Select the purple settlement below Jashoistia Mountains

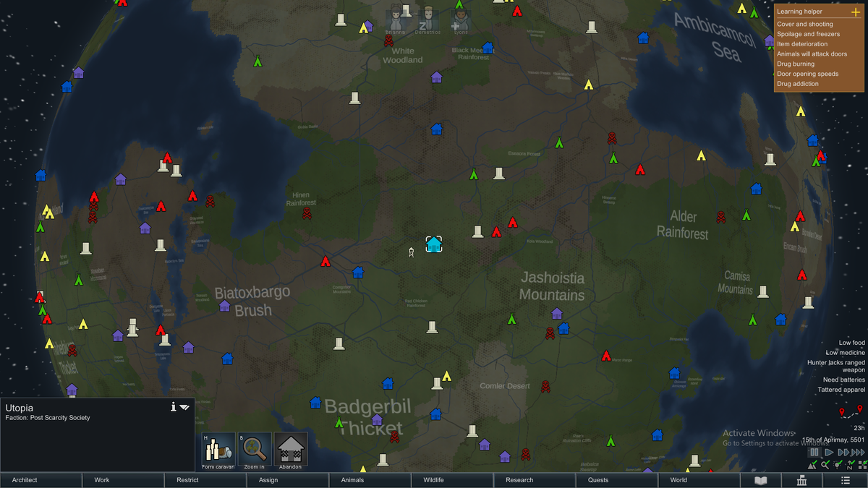pyautogui.click(x=556, y=314)
